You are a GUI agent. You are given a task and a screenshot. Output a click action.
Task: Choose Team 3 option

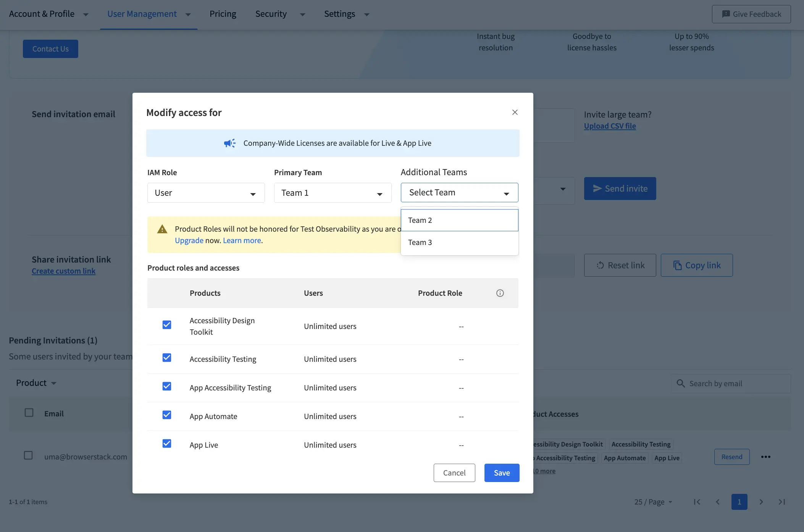tap(459, 242)
